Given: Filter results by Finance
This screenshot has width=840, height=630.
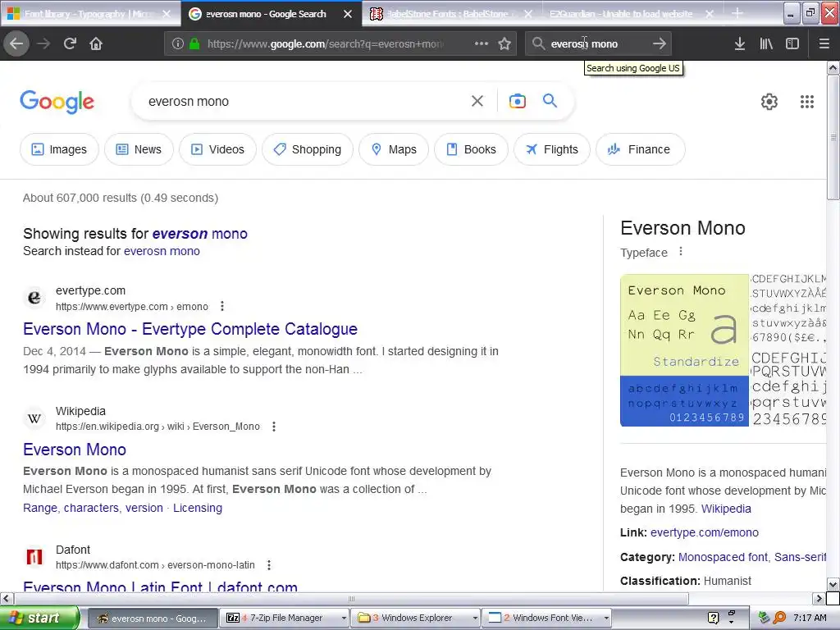Looking at the screenshot, I should [x=640, y=149].
